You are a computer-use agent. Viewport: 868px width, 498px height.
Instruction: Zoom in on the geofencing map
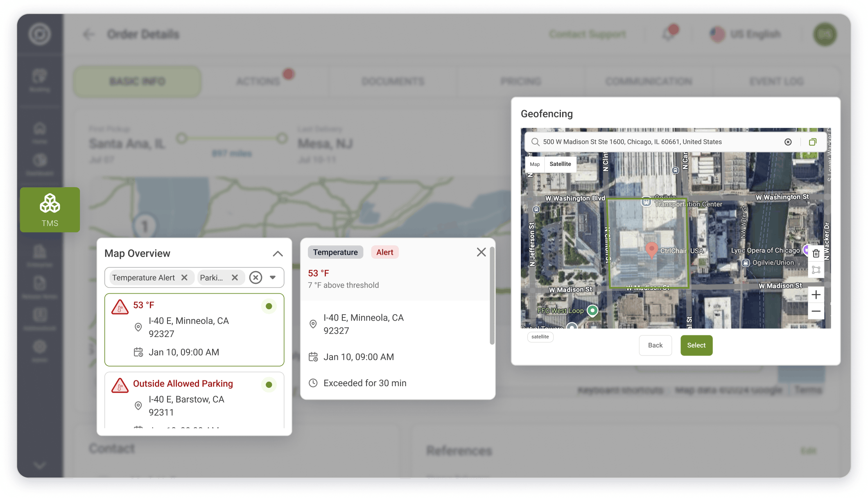point(816,295)
